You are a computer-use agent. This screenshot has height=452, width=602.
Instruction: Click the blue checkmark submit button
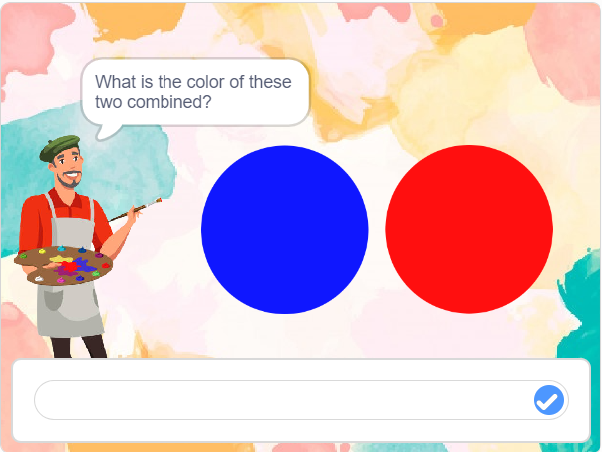pyautogui.click(x=548, y=400)
